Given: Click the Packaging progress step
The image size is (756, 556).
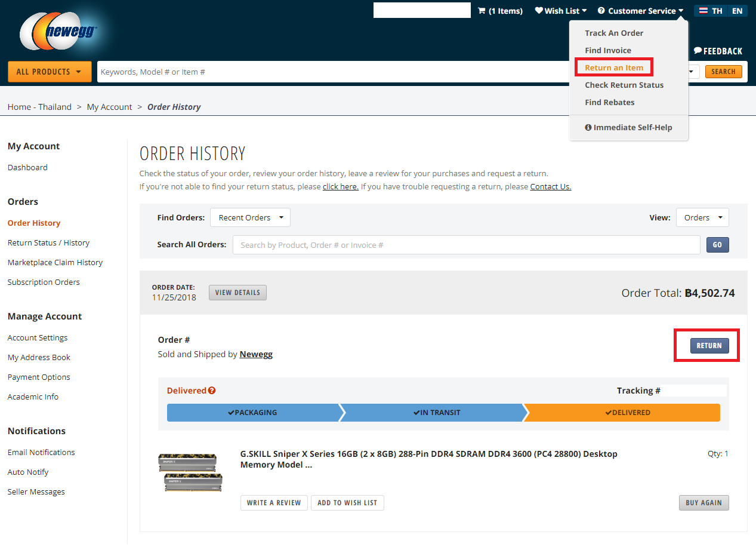Looking at the screenshot, I should click(x=253, y=413).
